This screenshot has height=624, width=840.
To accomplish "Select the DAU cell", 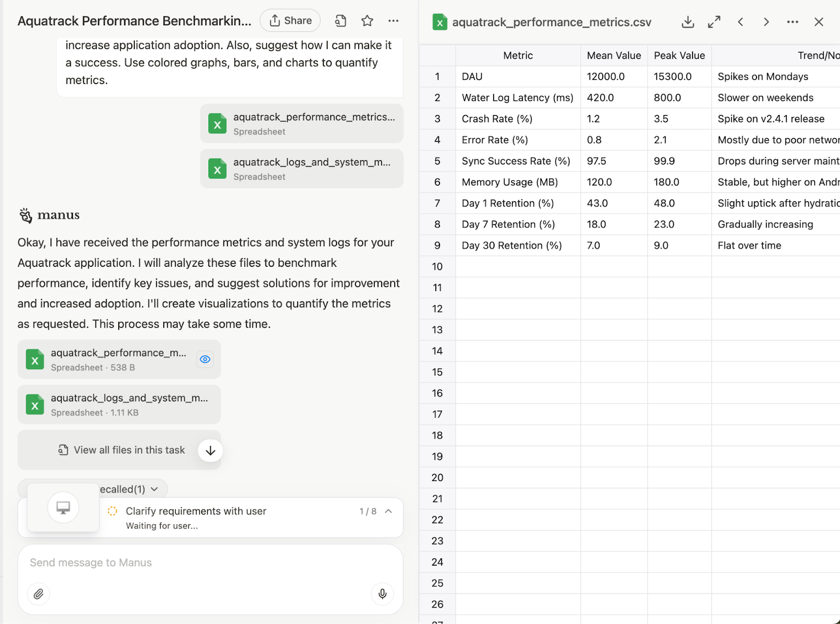I will [518, 77].
